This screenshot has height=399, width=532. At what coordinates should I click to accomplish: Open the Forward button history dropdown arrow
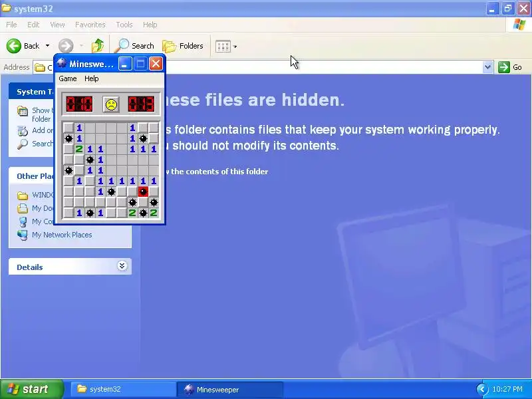pyautogui.click(x=81, y=46)
